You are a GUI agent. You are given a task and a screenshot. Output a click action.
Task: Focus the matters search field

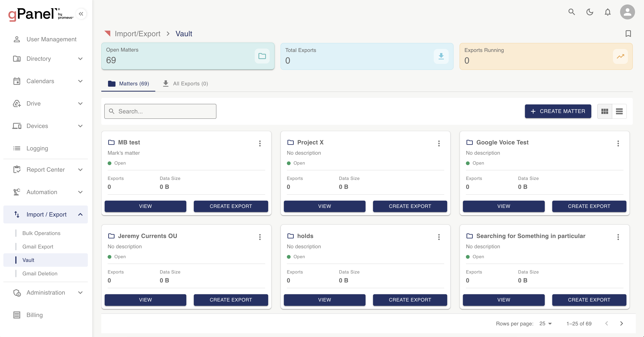160,111
